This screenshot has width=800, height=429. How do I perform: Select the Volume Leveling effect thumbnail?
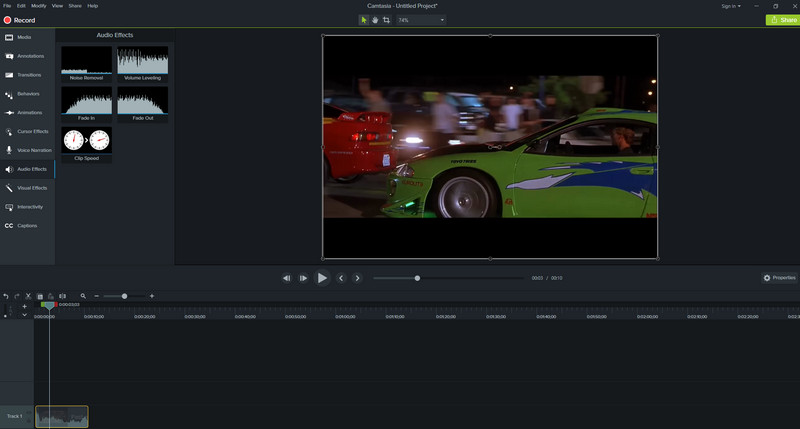[142, 64]
